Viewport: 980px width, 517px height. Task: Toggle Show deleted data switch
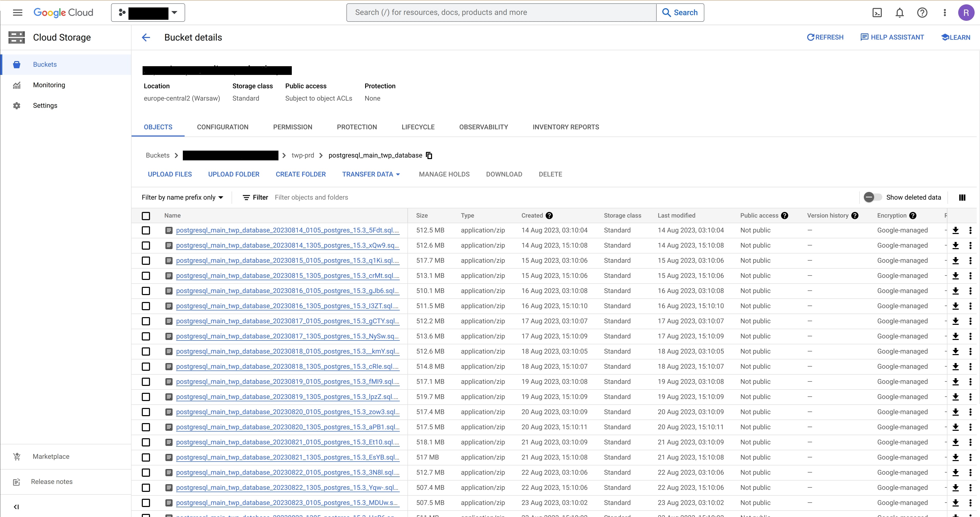coord(872,197)
